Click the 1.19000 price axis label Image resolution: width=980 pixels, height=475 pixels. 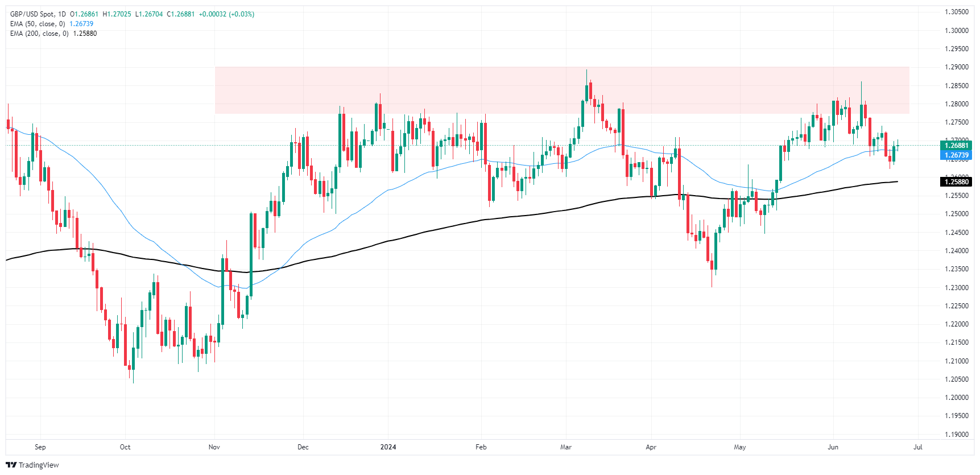click(x=956, y=435)
